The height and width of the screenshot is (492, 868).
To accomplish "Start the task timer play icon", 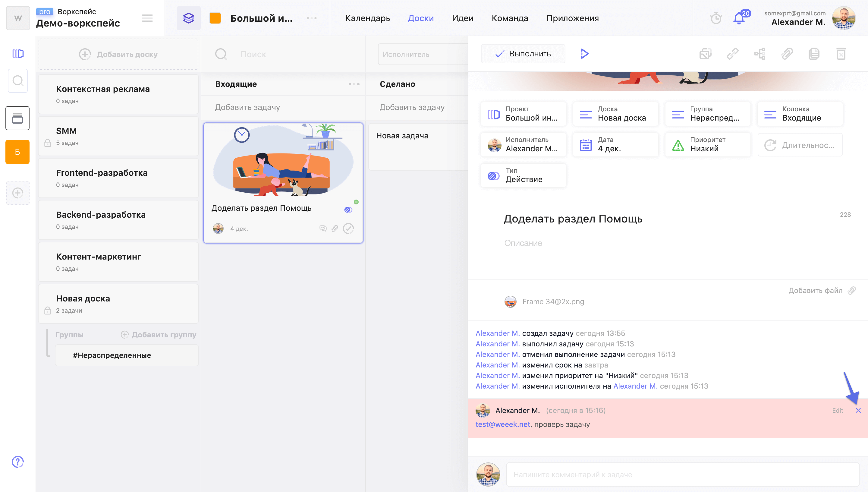I will pyautogui.click(x=584, y=54).
